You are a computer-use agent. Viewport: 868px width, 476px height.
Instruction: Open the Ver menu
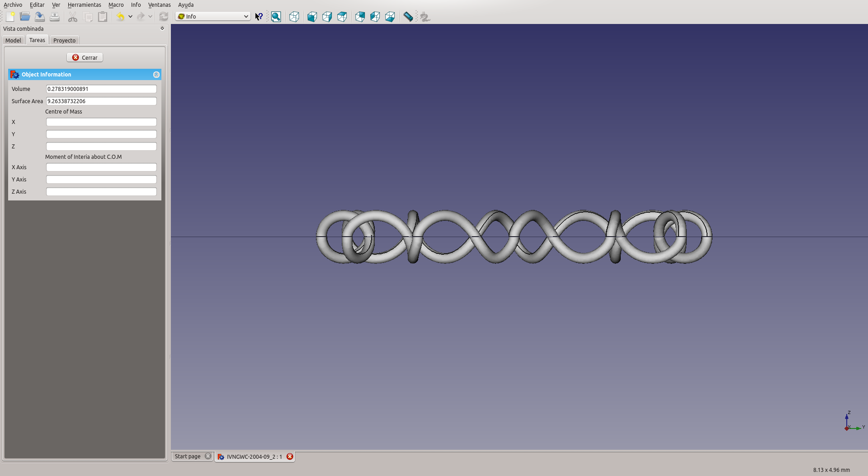[x=56, y=5]
